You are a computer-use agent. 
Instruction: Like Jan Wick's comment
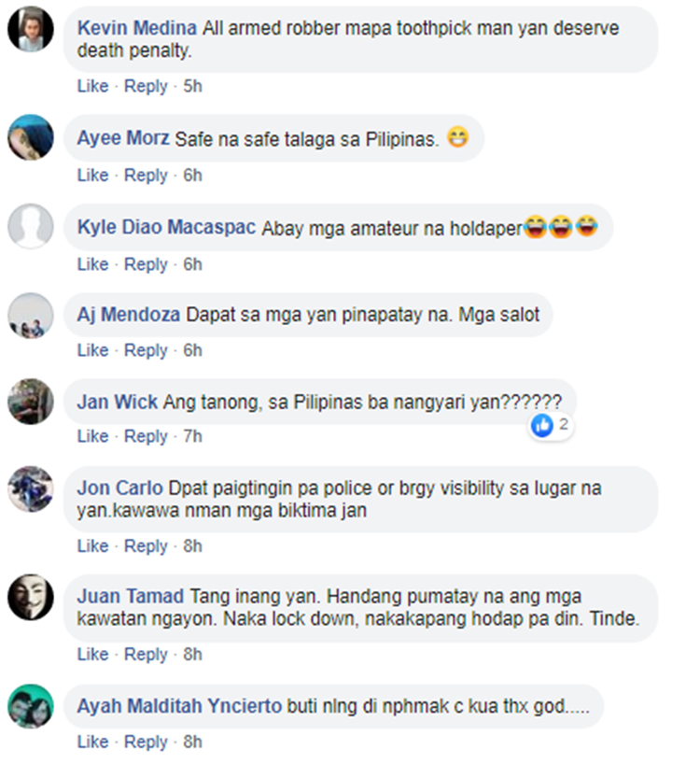(92, 436)
